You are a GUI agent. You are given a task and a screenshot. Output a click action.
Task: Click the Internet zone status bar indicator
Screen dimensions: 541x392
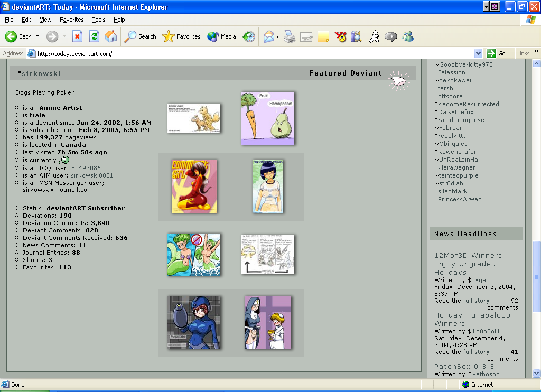(478, 385)
